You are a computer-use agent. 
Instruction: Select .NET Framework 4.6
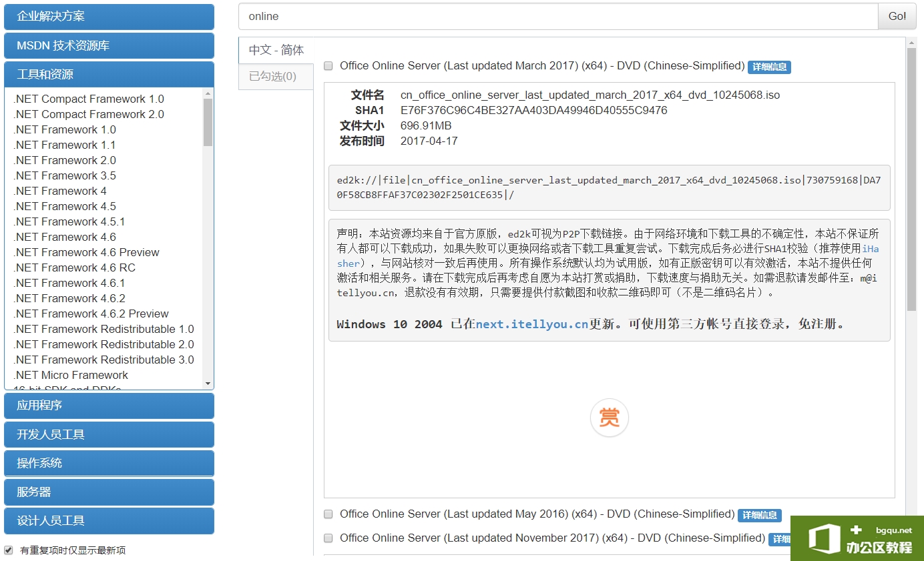coord(65,237)
